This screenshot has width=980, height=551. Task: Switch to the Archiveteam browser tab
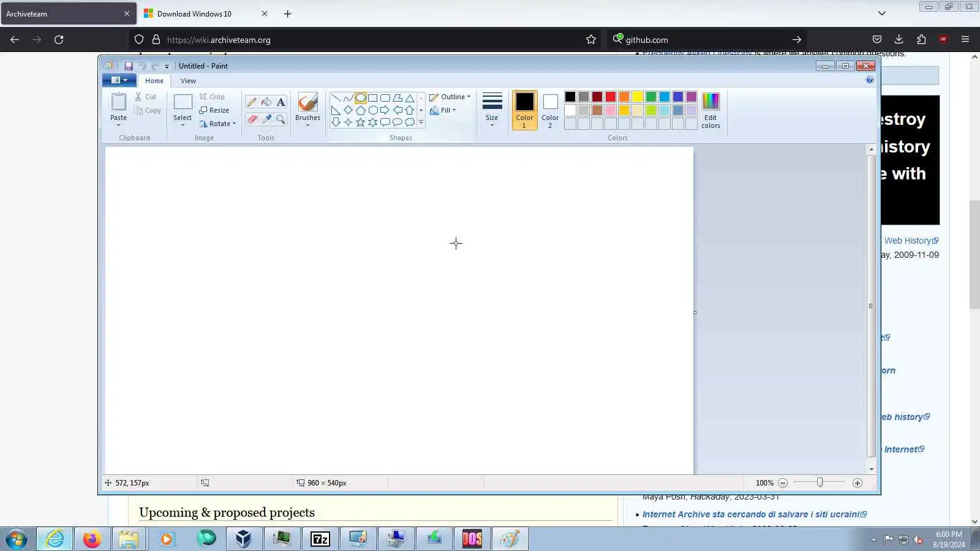(x=69, y=13)
